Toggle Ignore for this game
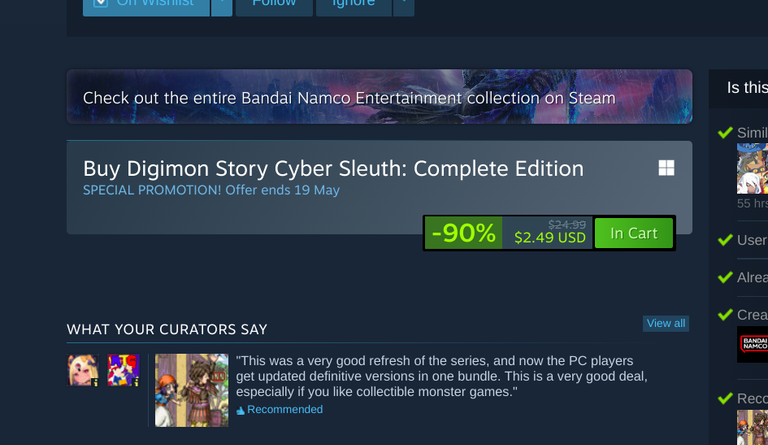 pyautogui.click(x=354, y=7)
